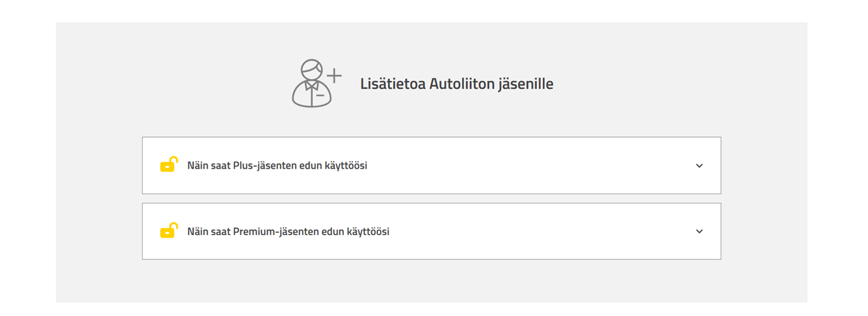This screenshot has width=868, height=316.
Task: Click the word 'Lisätietoa' in the heading
Action: click(x=392, y=84)
